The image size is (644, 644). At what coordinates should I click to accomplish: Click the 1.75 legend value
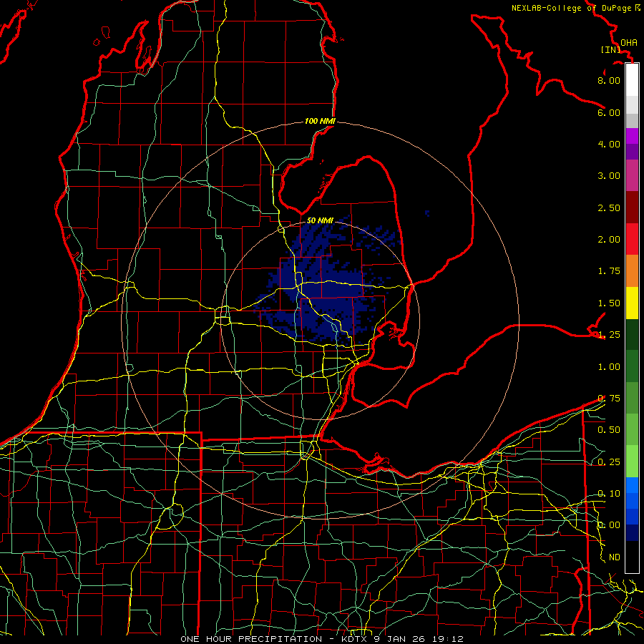coord(609,271)
